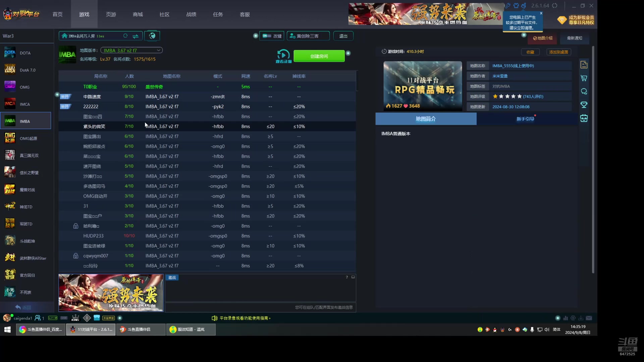Click the 11对战平台 RPG精品畅玩 map thumbnail
This screenshot has width=644, height=362.
pos(423,86)
